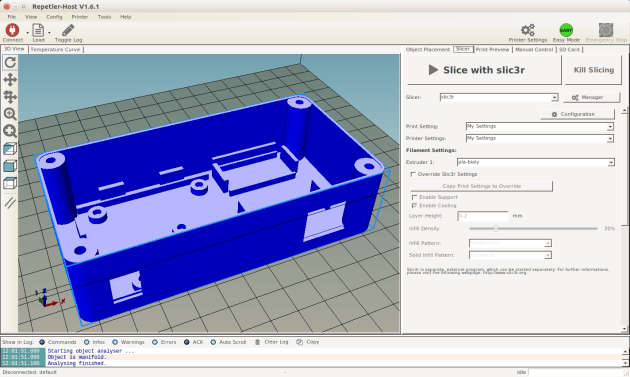Toggle ACK in log filter
630x377 pixels.
click(x=193, y=342)
